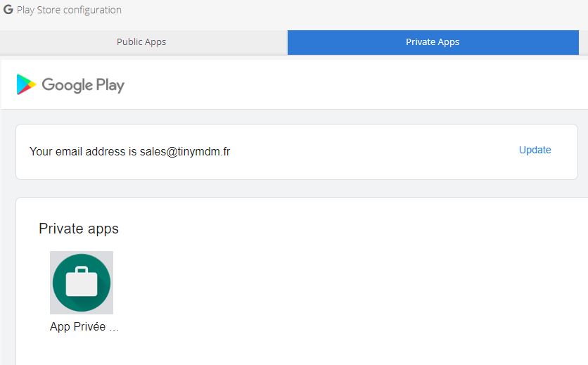
Task: Switch to the Public Apps tab
Action: point(141,42)
